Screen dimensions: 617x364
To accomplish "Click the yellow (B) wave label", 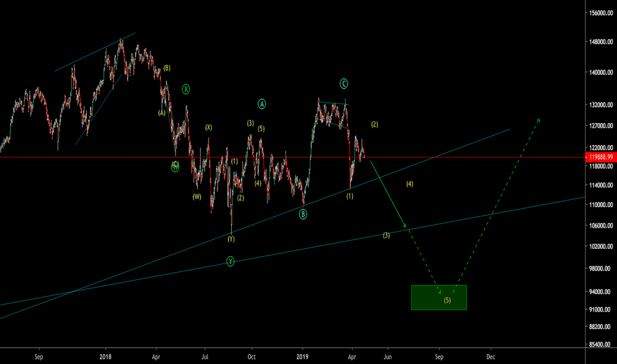I will 167,68.
